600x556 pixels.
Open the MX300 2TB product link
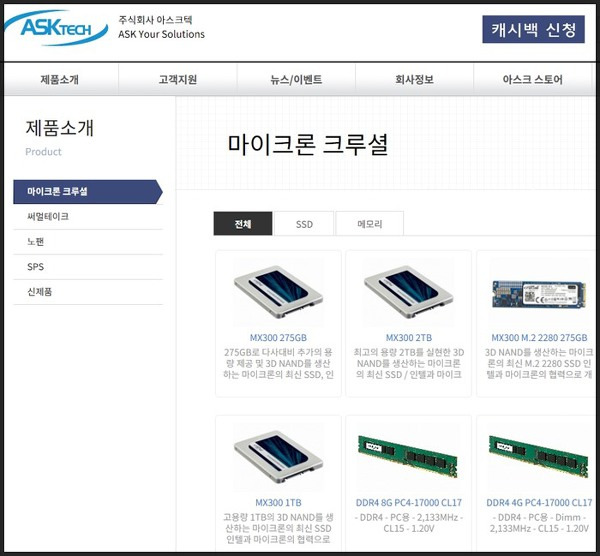[x=409, y=338]
